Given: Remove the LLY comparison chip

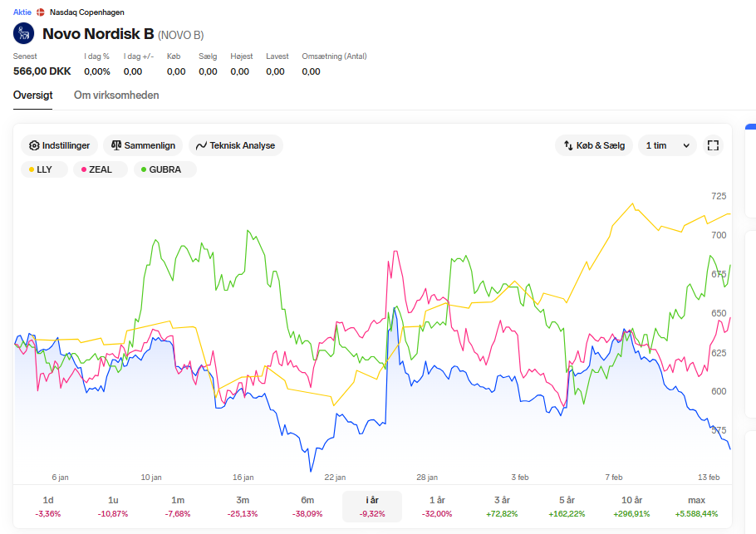Looking at the screenshot, I should (44, 169).
